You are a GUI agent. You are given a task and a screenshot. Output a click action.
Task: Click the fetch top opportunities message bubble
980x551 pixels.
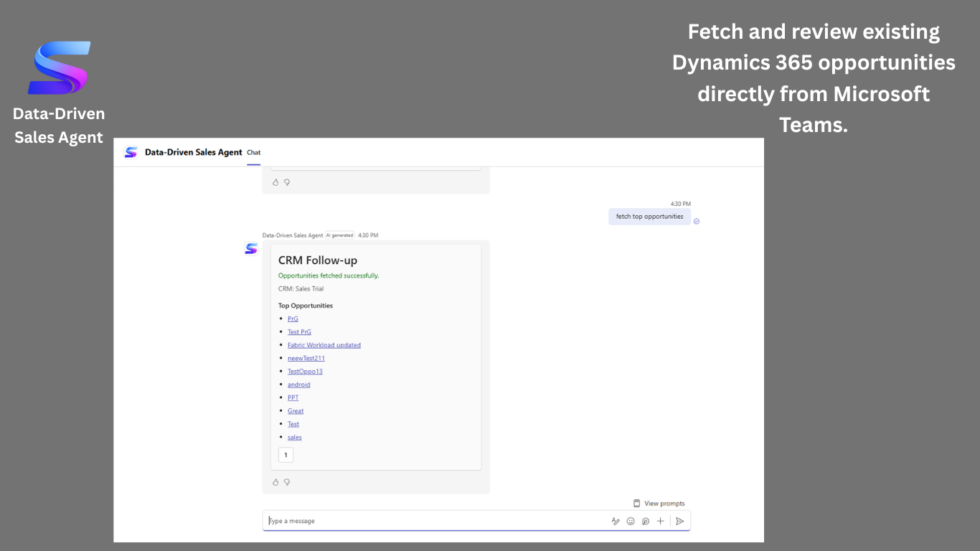pos(649,217)
